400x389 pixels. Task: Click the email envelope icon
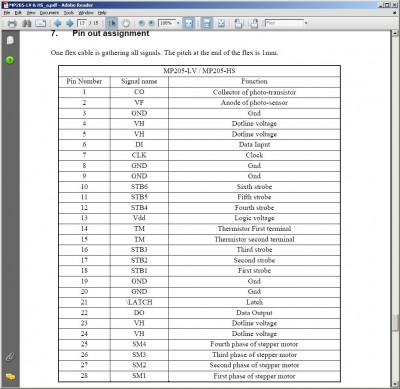(x=41, y=23)
